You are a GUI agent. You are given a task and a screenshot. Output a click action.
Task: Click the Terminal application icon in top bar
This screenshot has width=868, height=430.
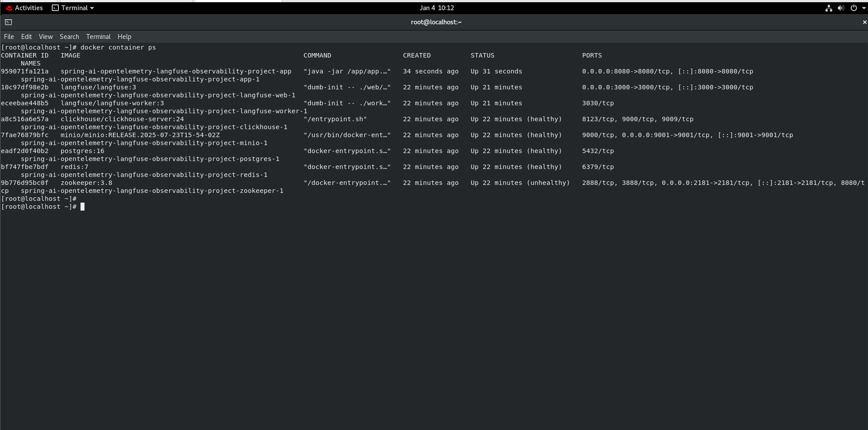[x=55, y=8]
